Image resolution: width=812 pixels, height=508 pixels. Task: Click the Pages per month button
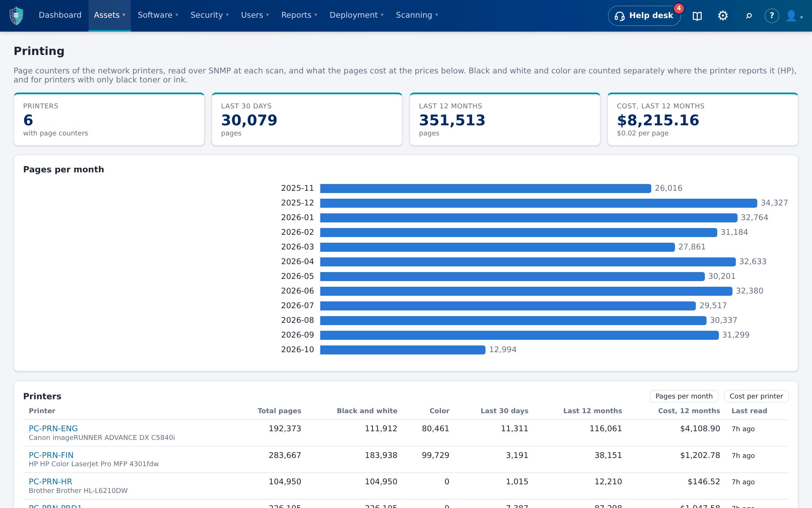coord(684,396)
